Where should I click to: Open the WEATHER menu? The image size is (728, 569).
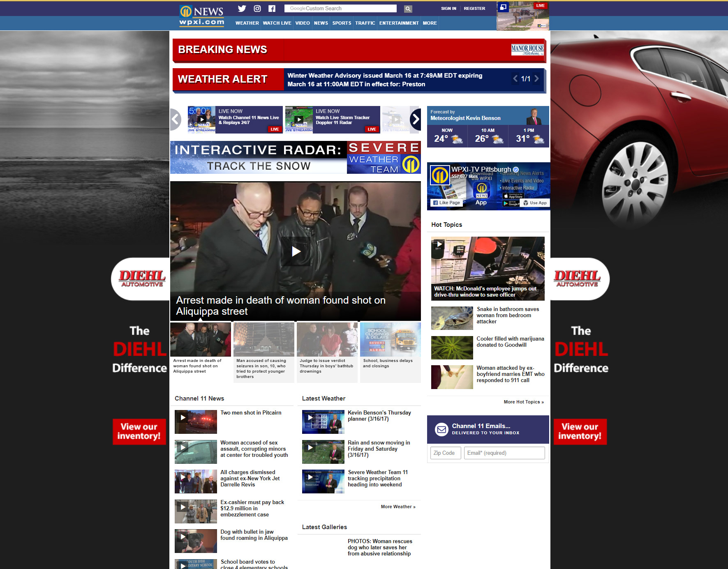[x=247, y=23]
